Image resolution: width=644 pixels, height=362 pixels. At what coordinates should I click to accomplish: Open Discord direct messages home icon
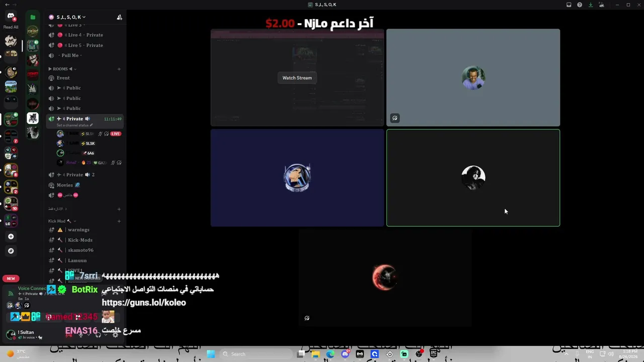(x=11, y=17)
